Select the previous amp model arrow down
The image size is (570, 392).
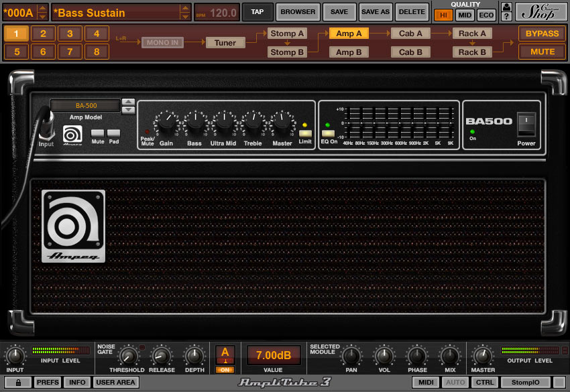128,110
